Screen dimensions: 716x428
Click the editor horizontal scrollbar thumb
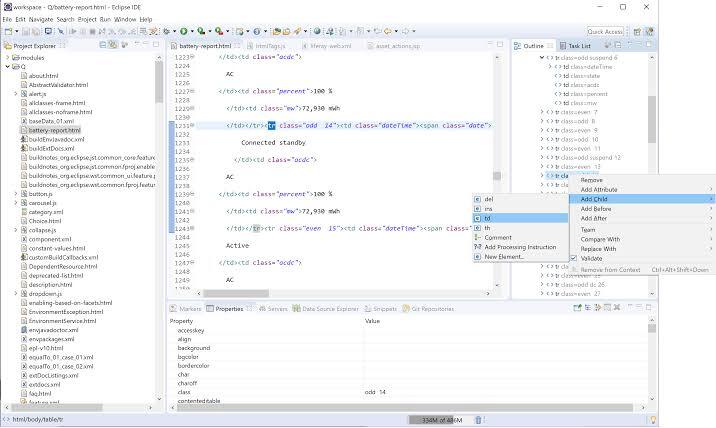point(236,293)
